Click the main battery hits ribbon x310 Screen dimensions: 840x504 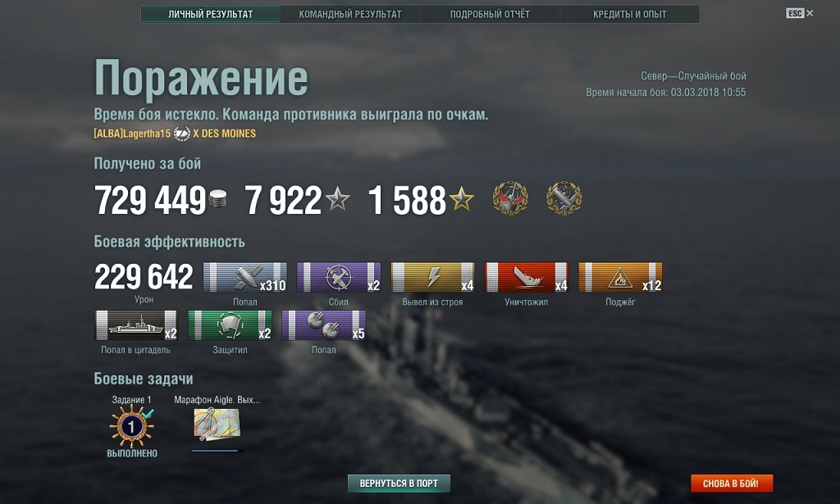coord(244,277)
